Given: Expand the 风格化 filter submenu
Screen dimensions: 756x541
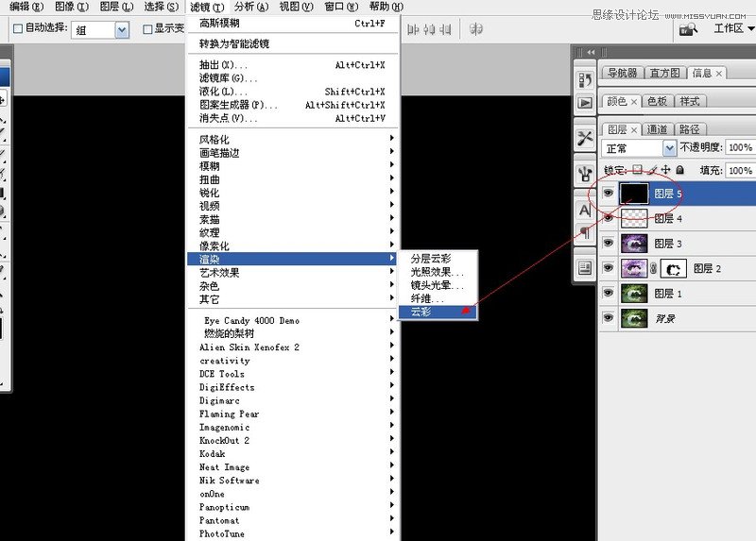Looking at the screenshot, I should coord(292,139).
